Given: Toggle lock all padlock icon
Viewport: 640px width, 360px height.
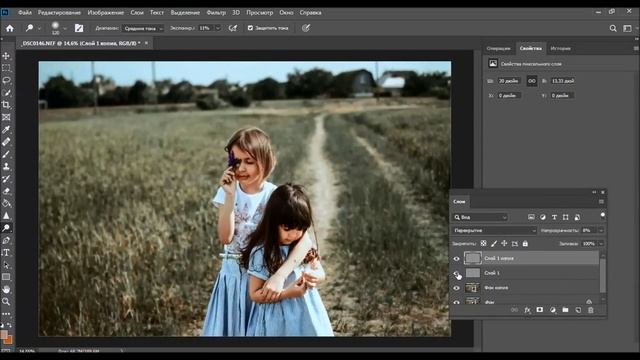Looking at the screenshot, I should [x=525, y=244].
